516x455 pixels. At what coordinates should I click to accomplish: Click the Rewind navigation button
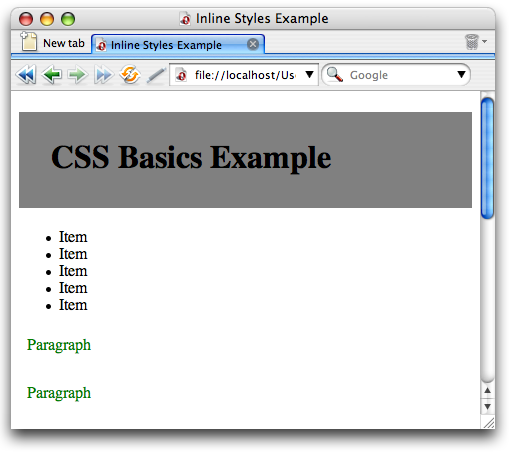pyautogui.click(x=26, y=74)
